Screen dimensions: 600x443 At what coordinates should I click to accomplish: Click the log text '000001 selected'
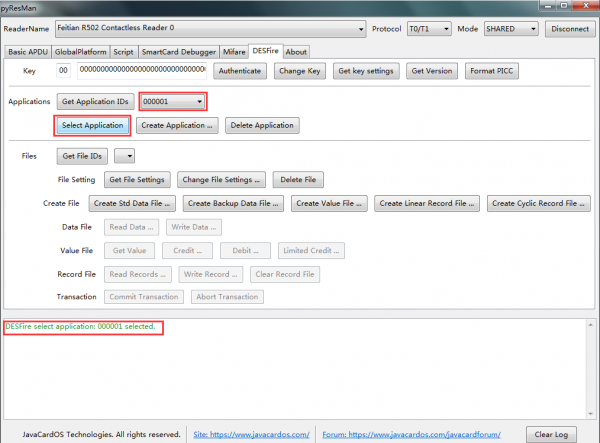pos(126,326)
